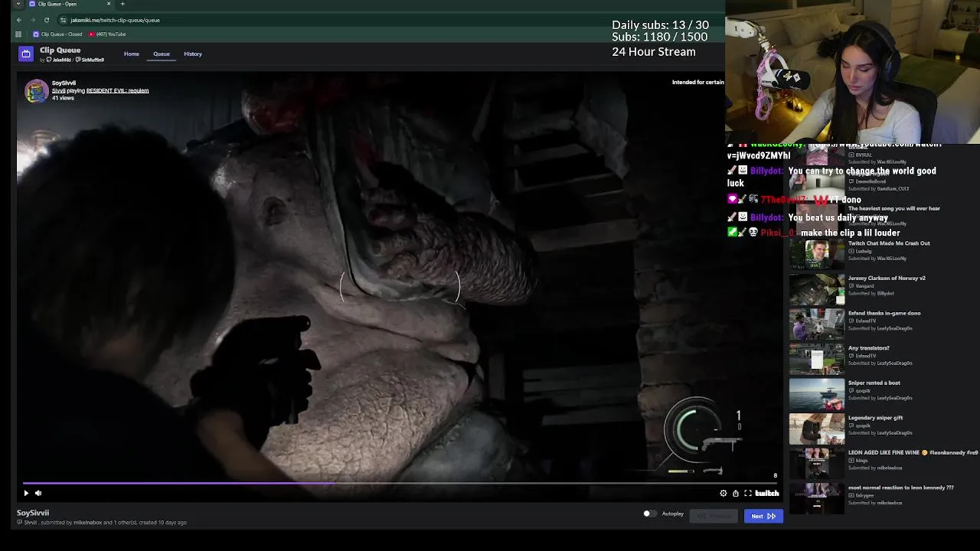The height and width of the screenshot is (551, 980).
Task: Go forward with the browser forward arrow
Action: tap(32, 20)
